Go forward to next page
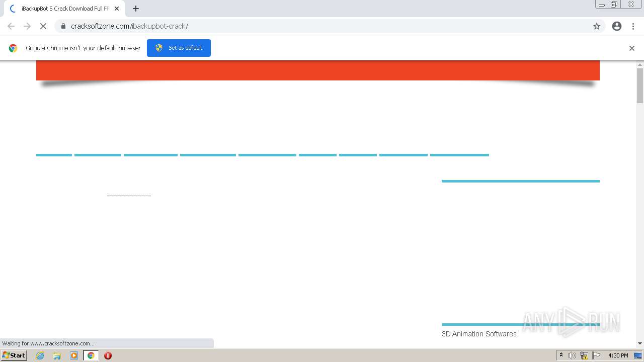644x362 pixels. tap(27, 26)
